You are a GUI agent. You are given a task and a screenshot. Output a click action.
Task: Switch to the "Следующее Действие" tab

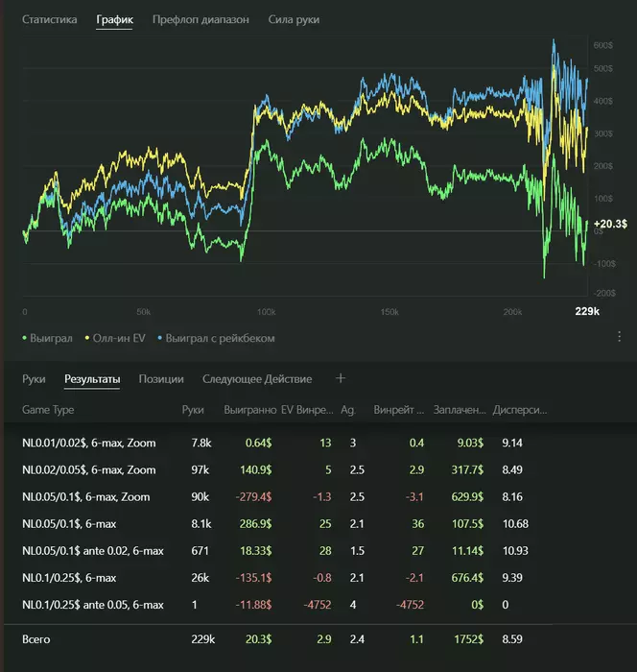pyautogui.click(x=255, y=379)
